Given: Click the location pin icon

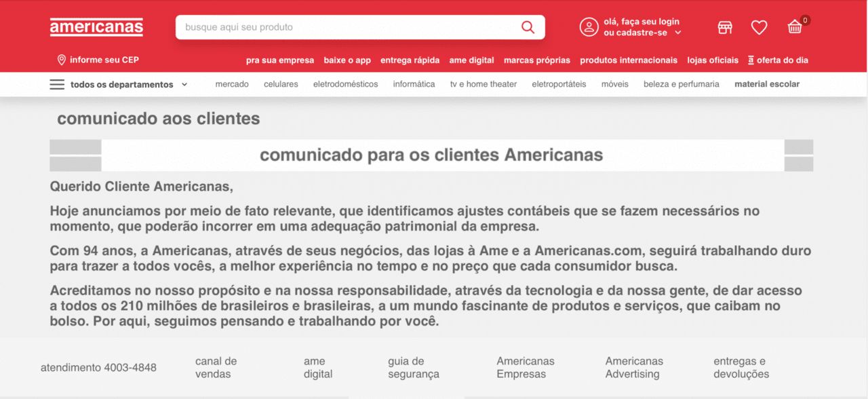Looking at the screenshot, I should [62, 60].
